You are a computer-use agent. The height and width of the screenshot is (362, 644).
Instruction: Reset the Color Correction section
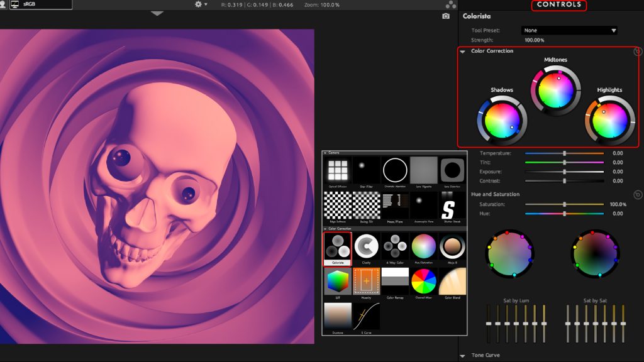point(637,52)
